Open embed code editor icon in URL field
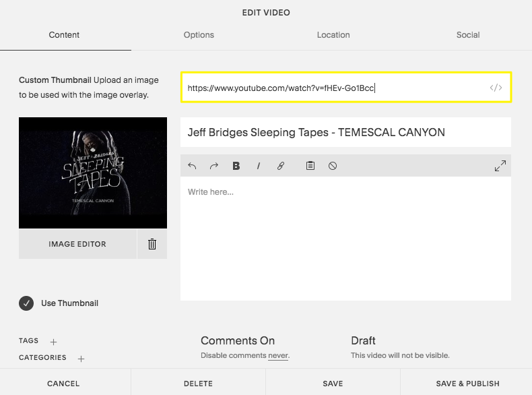Image resolution: width=532 pixels, height=395 pixels. 496,88
